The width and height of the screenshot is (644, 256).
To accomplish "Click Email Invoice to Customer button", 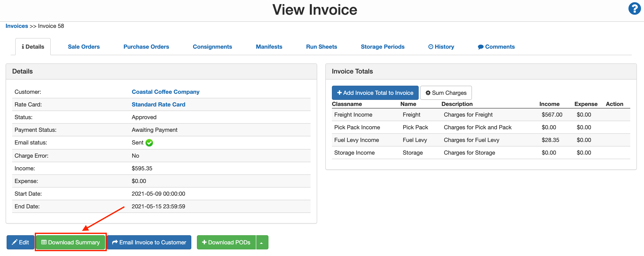I will pyautogui.click(x=149, y=242).
